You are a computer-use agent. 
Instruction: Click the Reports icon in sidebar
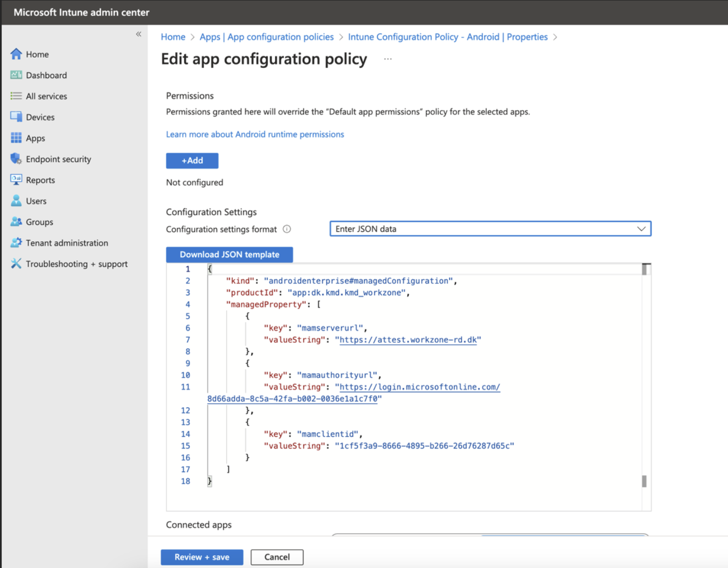tap(16, 180)
